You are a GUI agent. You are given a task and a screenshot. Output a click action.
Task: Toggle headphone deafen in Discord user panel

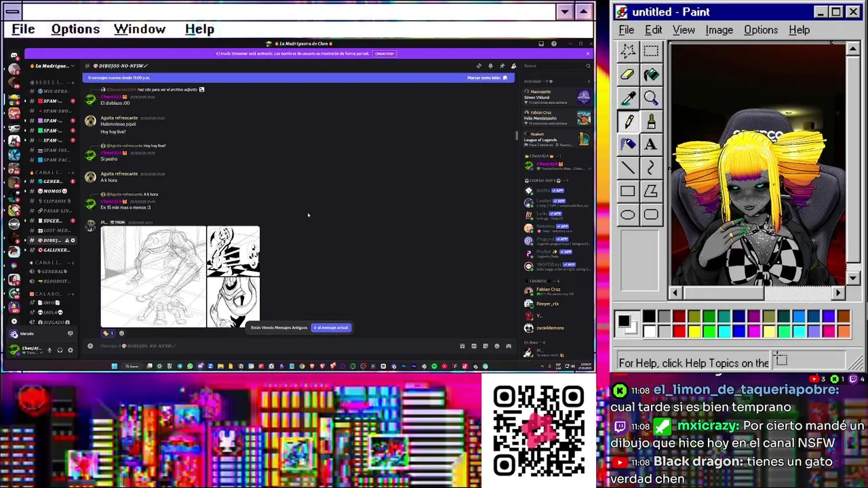[60, 350]
